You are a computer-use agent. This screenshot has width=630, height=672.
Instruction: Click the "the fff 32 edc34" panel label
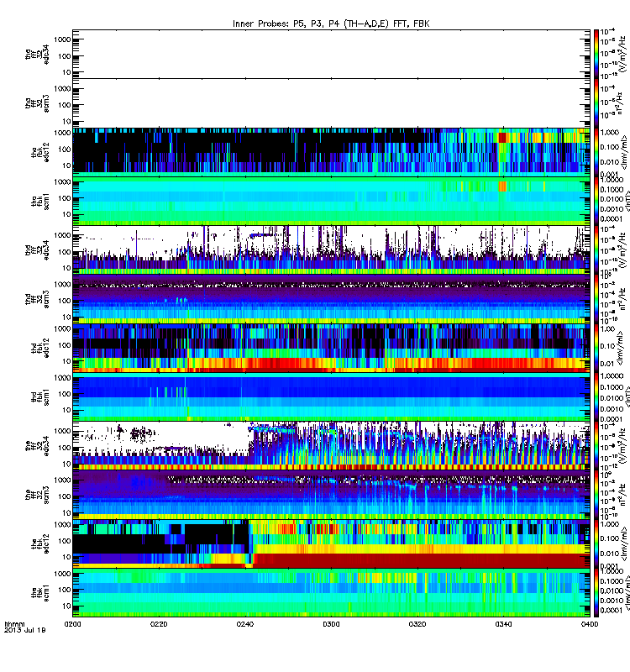pyautogui.click(x=37, y=446)
